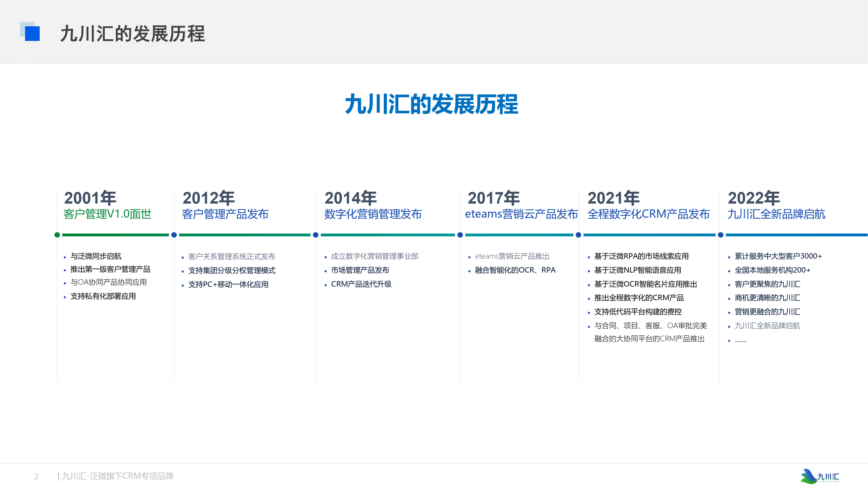Click the bullet 基于泛微RPA的市场线索应用
Screen dimensions: 868x488
642,256
